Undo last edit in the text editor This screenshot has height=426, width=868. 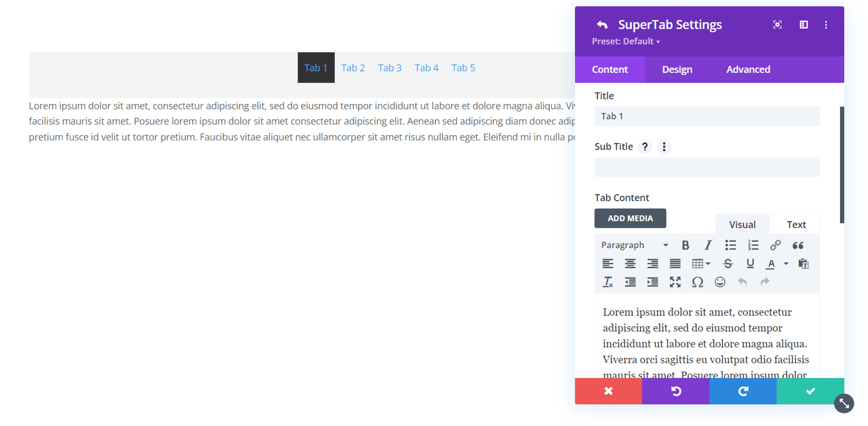(x=743, y=282)
